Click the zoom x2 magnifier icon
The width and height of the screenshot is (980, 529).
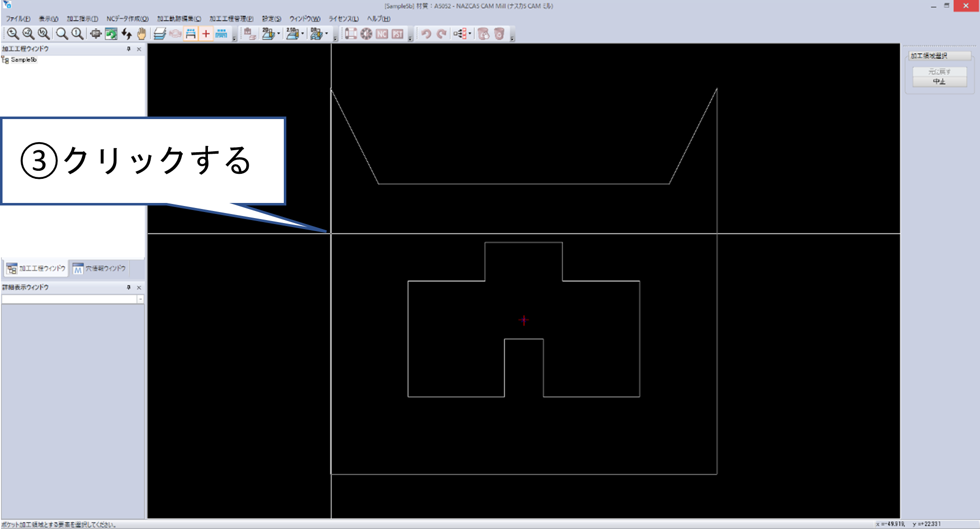point(28,34)
